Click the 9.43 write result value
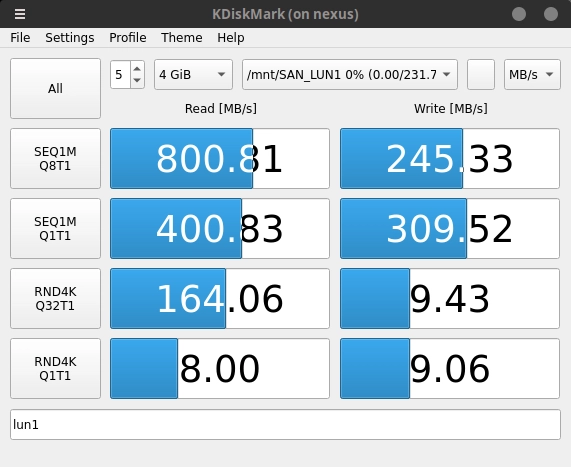Viewport: 571px width, 467px height. tap(450, 298)
